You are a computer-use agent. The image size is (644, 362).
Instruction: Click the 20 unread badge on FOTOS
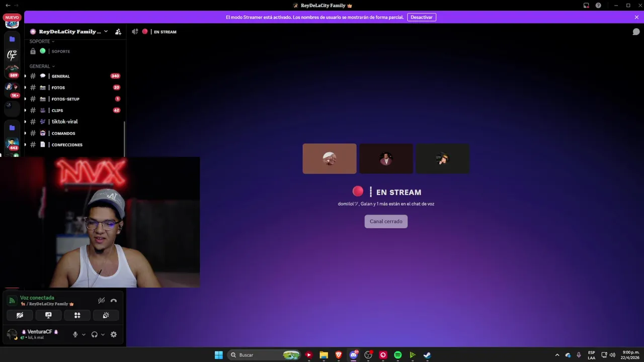pyautogui.click(x=117, y=87)
